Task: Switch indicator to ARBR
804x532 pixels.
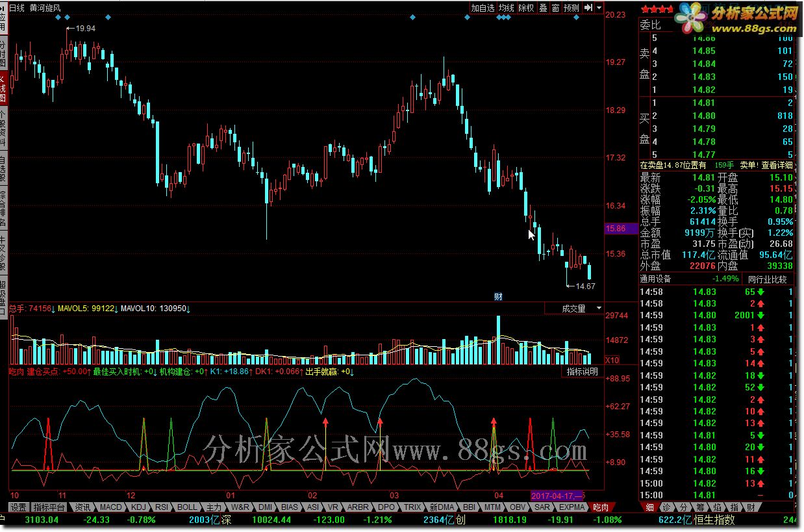Action: 358,507
